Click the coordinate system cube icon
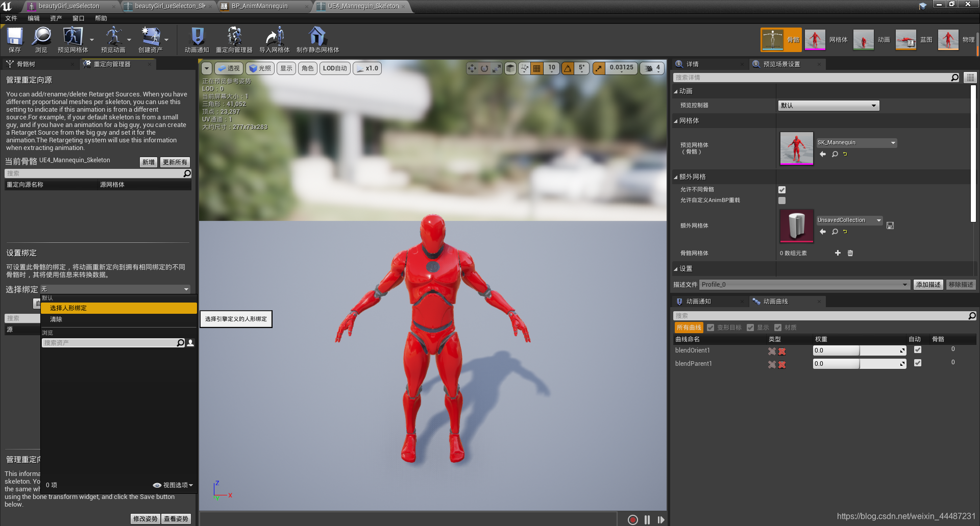The height and width of the screenshot is (526, 980). point(510,68)
